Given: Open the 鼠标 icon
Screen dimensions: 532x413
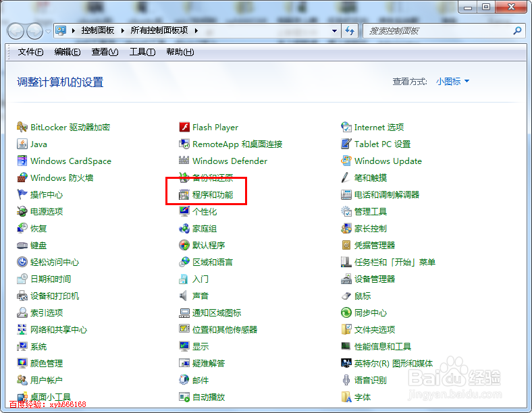Looking at the screenshot, I should [346, 296].
